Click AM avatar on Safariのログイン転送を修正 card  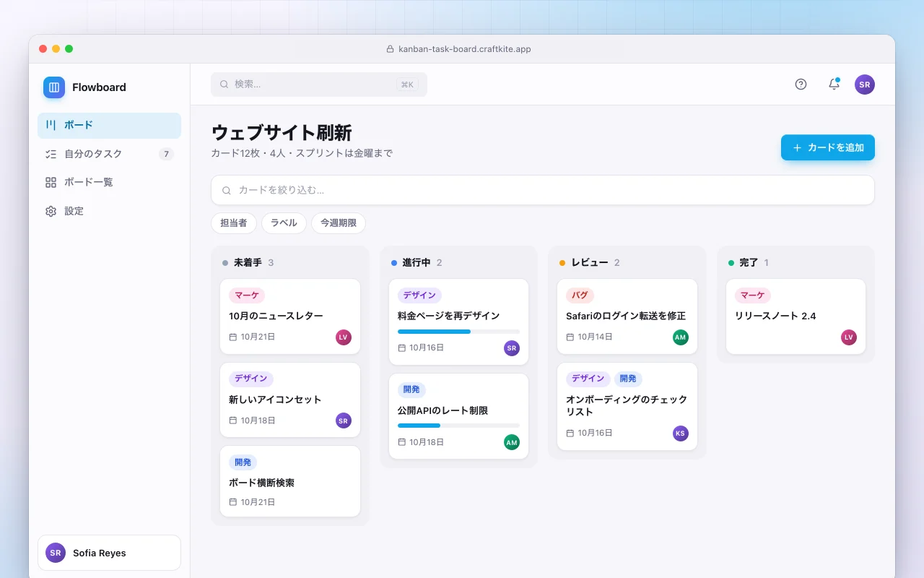(681, 337)
